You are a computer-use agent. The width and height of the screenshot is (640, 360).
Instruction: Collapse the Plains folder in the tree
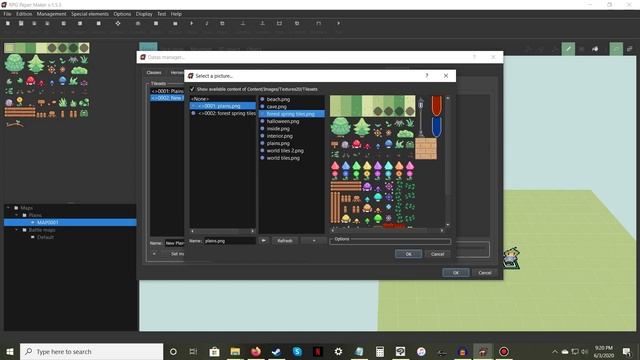tap(16, 215)
